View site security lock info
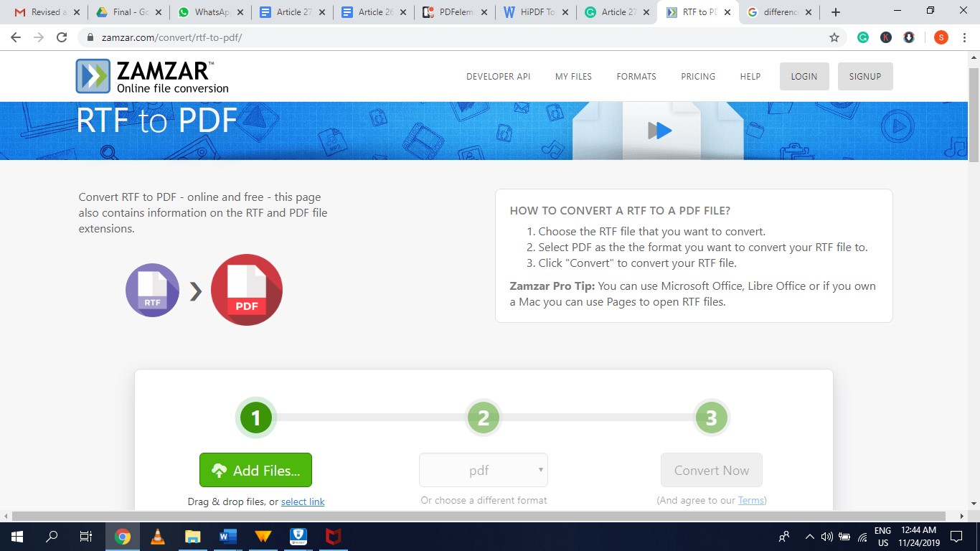The height and width of the screenshot is (551, 980). [90, 37]
